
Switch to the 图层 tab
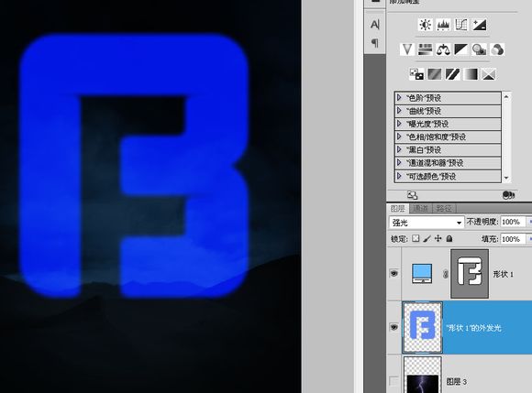click(x=398, y=208)
